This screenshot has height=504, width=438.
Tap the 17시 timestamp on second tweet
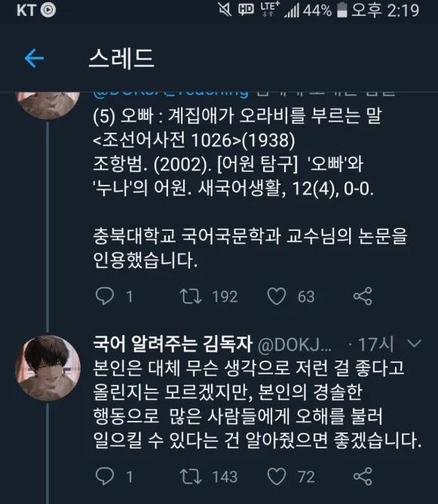(x=375, y=344)
